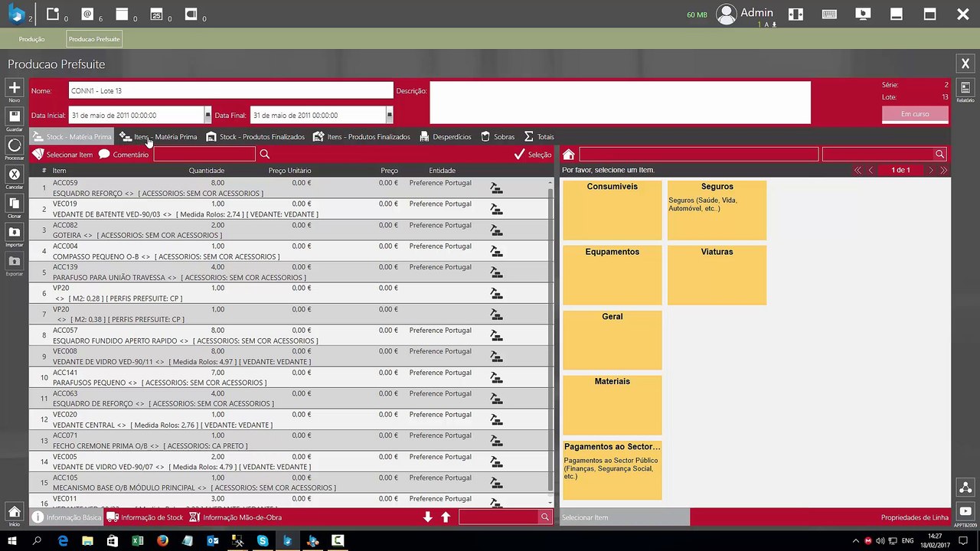Open Pagamentos ao Sector Público tile
This screenshot has height=551, width=980.
click(x=612, y=470)
